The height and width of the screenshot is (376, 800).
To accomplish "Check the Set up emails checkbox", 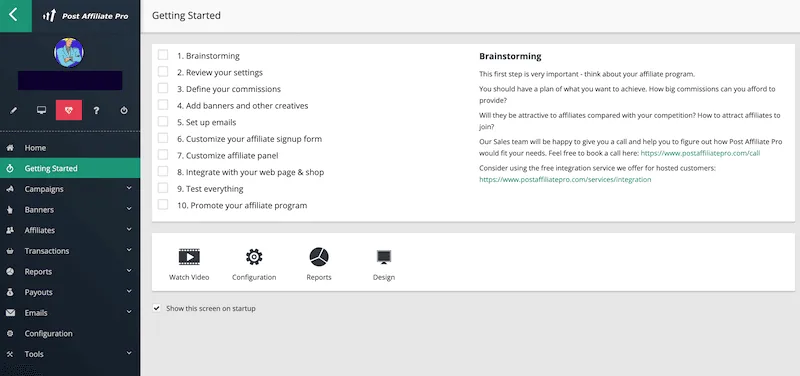I will pyautogui.click(x=163, y=121).
